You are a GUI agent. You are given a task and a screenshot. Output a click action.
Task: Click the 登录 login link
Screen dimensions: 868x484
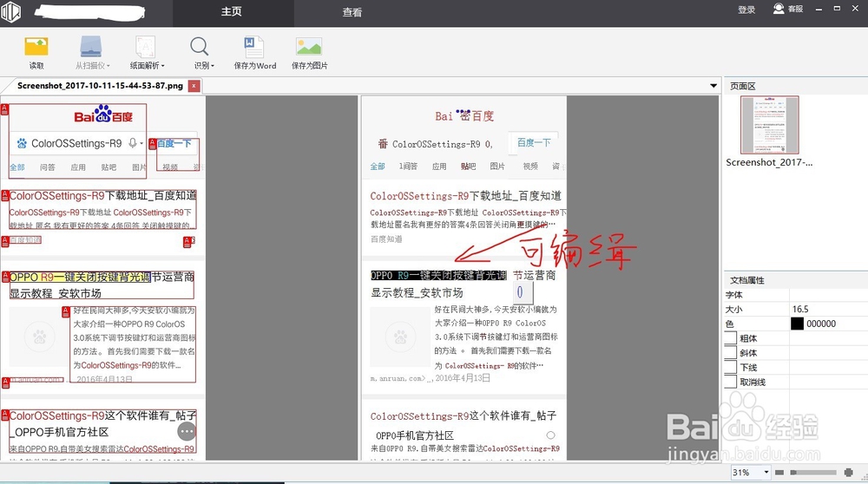tap(746, 10)
